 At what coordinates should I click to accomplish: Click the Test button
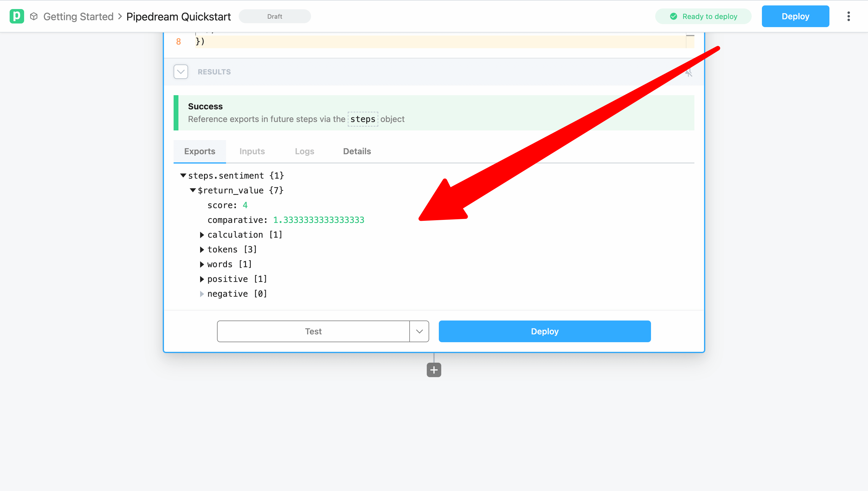coord(313,331)
